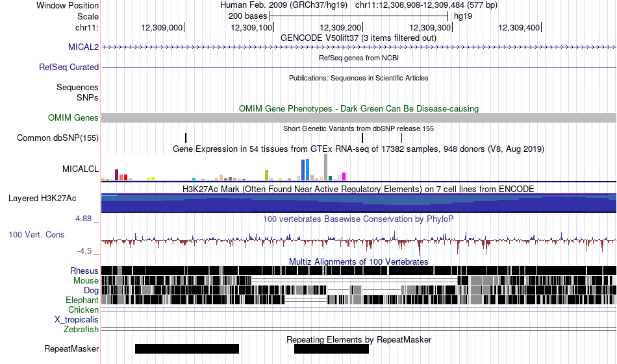Click Gene Expression in 54 tissues title
The height and width of the screenshot is (364, 617).
[359, 149]
